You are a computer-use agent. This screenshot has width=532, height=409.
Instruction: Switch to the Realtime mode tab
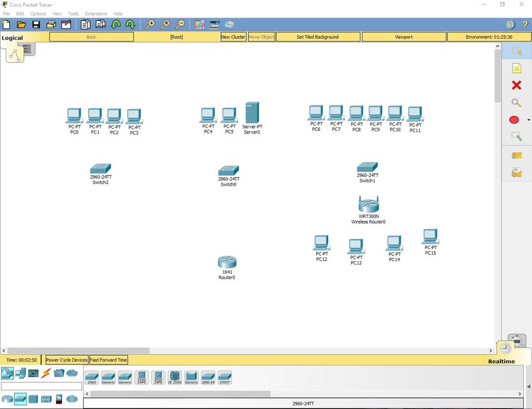pyautogui.click(x=501, y=361)
